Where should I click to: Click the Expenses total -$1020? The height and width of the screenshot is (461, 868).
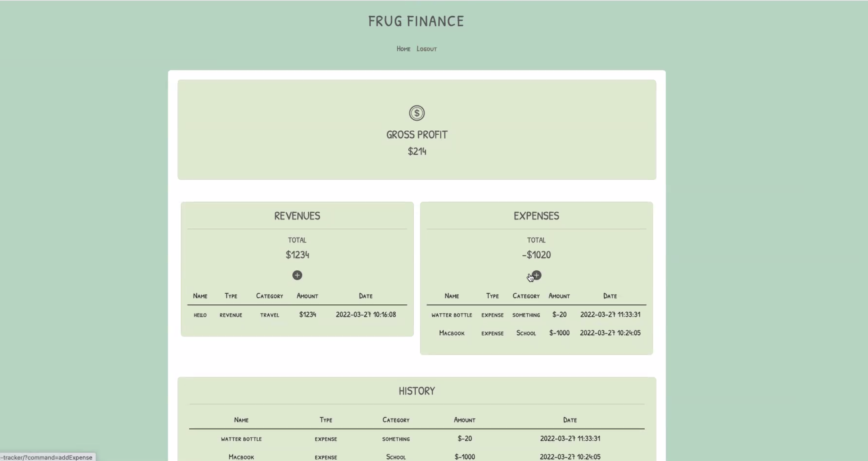pyautogui.click(x=536, y=255)
